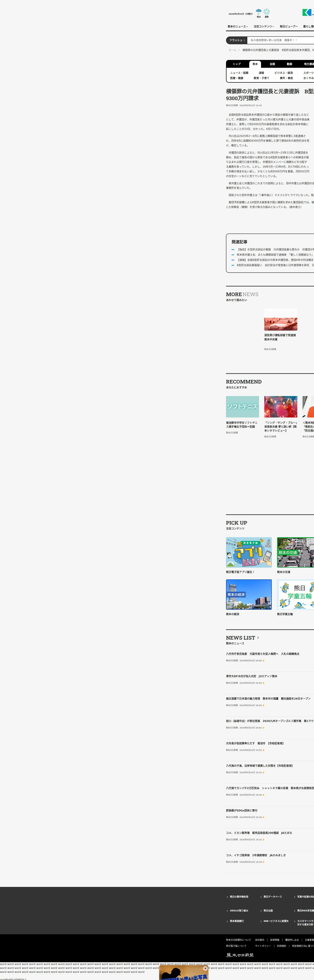
Task: Click the フラッシュ button
Action: pos(237,40)
